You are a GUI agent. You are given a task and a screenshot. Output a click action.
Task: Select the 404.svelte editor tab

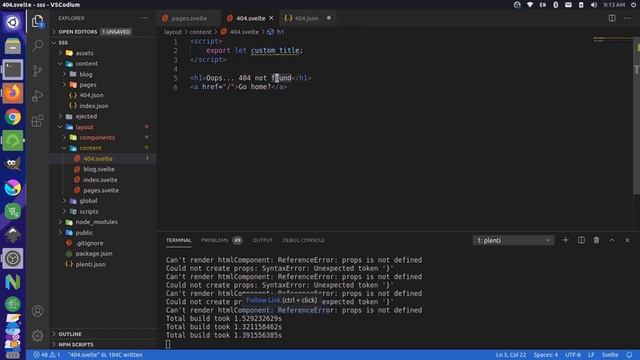click(x=251, y=18)
